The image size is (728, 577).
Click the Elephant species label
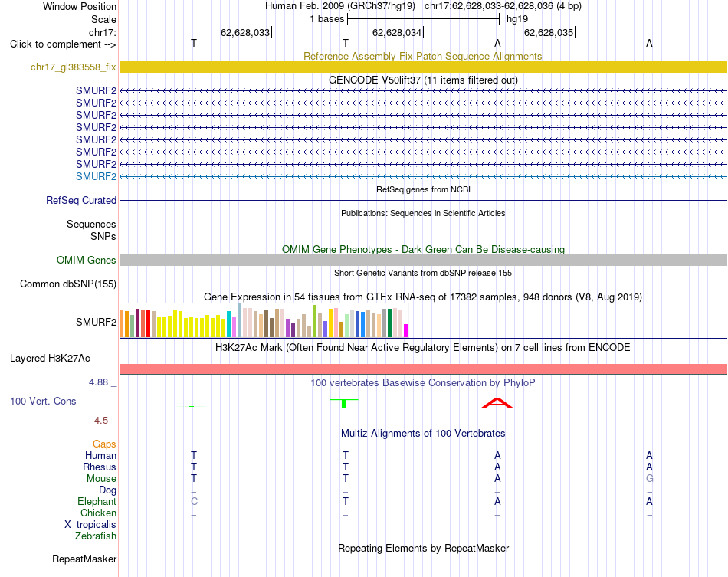point(97,502)
